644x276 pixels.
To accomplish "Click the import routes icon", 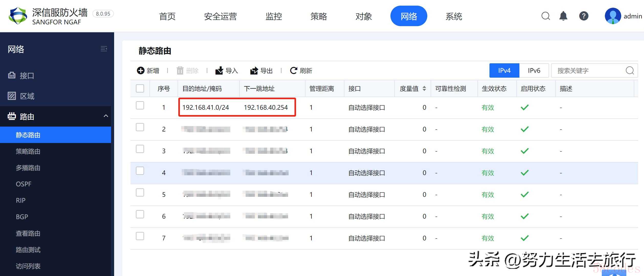I will point(219,70).
